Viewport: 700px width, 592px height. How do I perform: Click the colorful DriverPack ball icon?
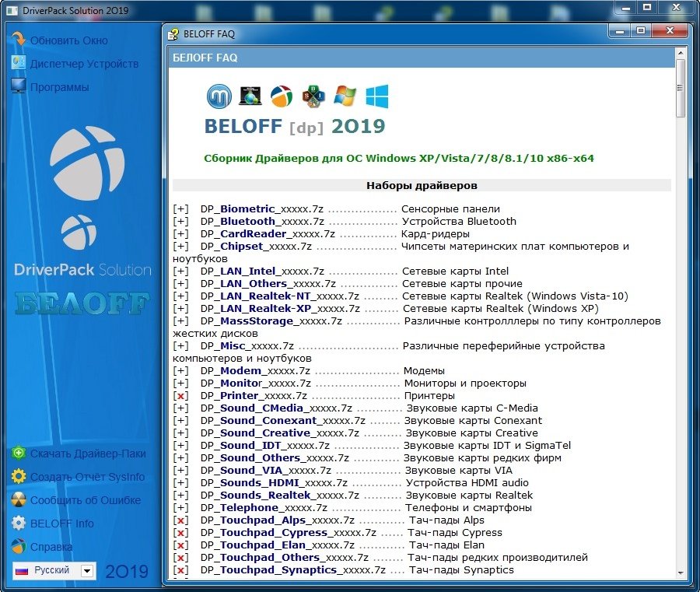(x=282, y=96)
